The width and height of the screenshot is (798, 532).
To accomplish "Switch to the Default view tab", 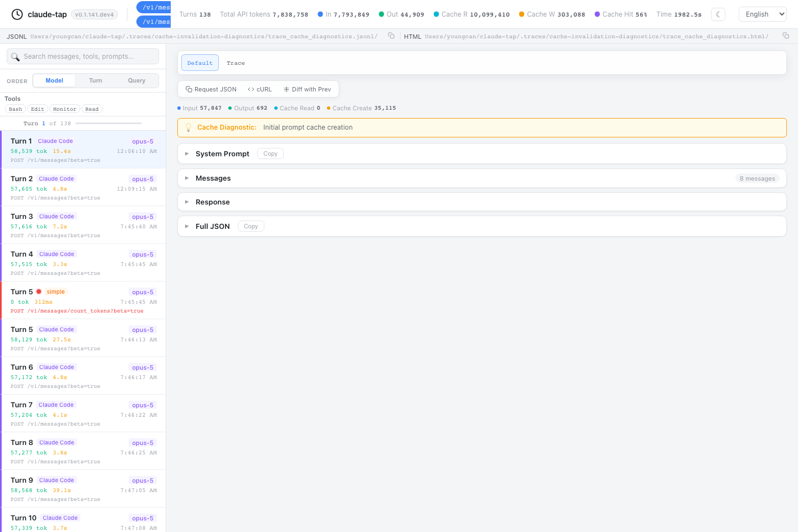I will point(200,63).
